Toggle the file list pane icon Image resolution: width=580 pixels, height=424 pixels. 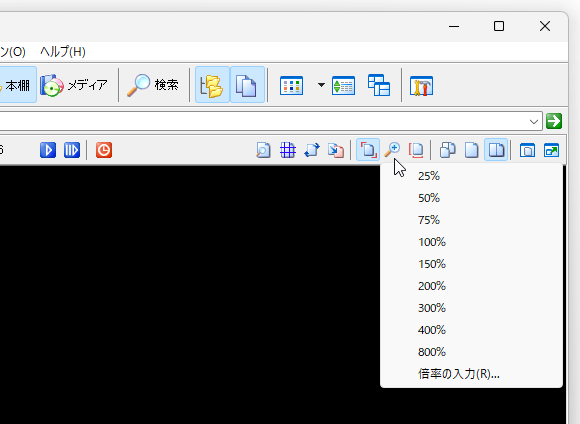pyautogui.click(x=247, y=85)
